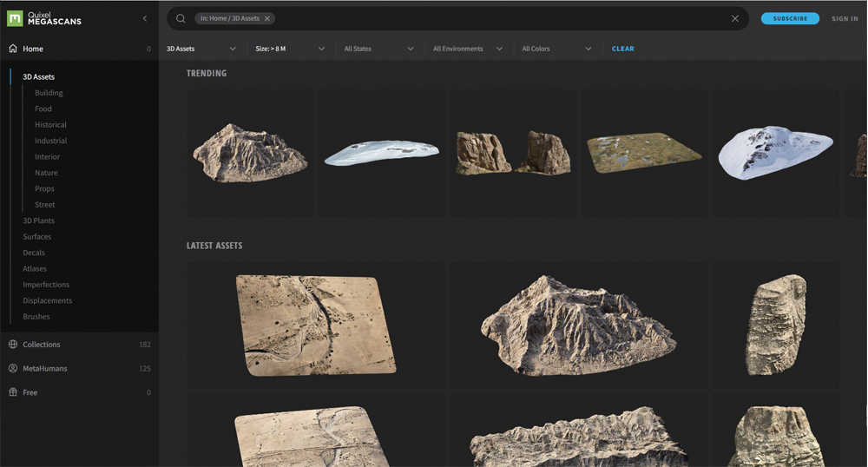Select Building subcategory
The image size is (868, 467).
point(49,93)
